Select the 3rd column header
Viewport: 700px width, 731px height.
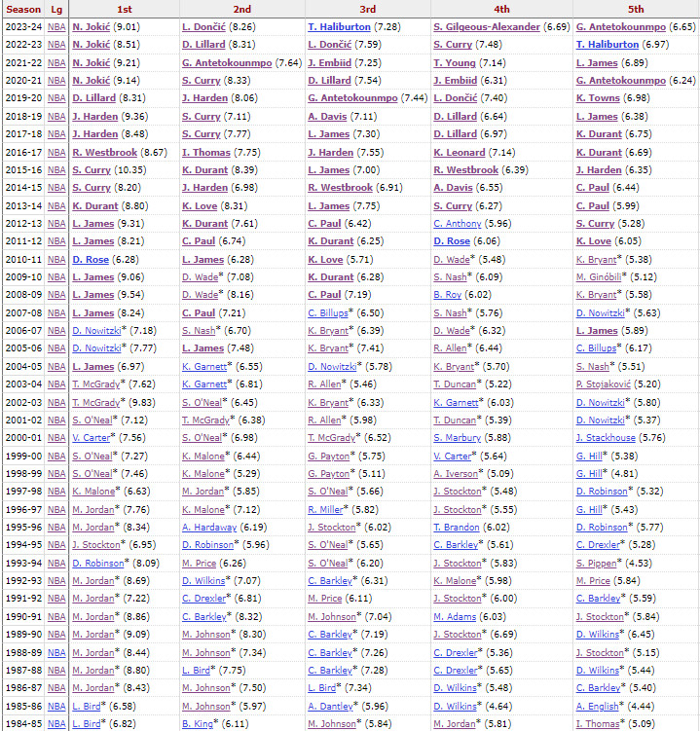click(367, 10)
